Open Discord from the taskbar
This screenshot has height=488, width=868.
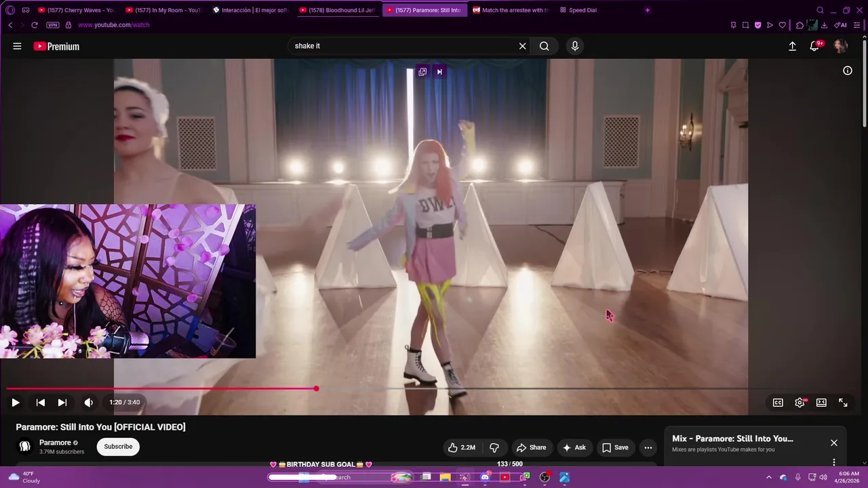coord(485,477)
